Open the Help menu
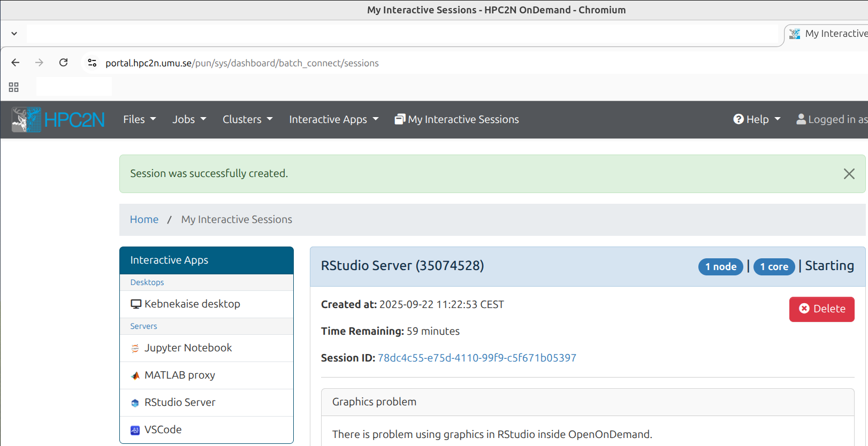868x446 pixels. point(757,119)
